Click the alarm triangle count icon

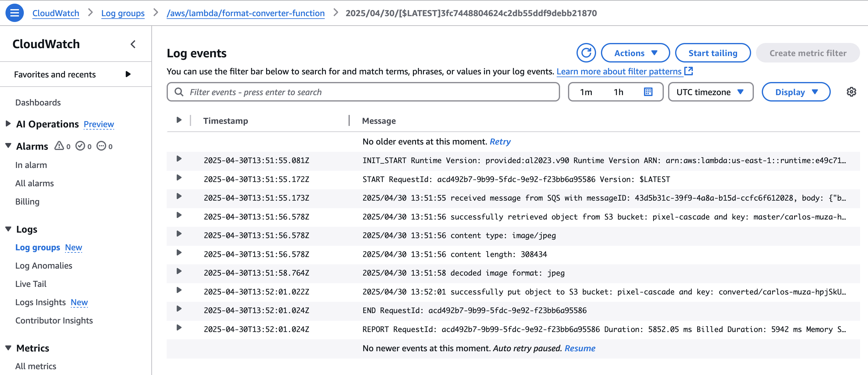59,146
